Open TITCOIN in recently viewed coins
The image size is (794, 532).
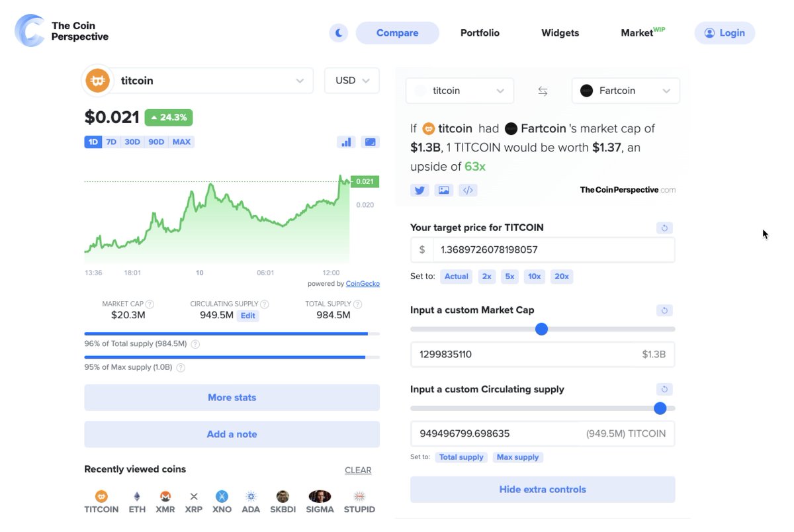pyautogui.click(x=101, y=502)
